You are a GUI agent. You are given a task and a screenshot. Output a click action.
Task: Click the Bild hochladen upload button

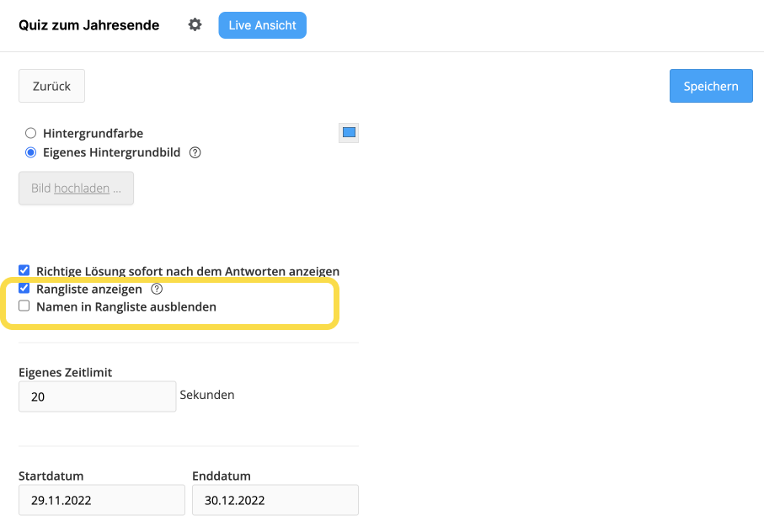(76, 189)
